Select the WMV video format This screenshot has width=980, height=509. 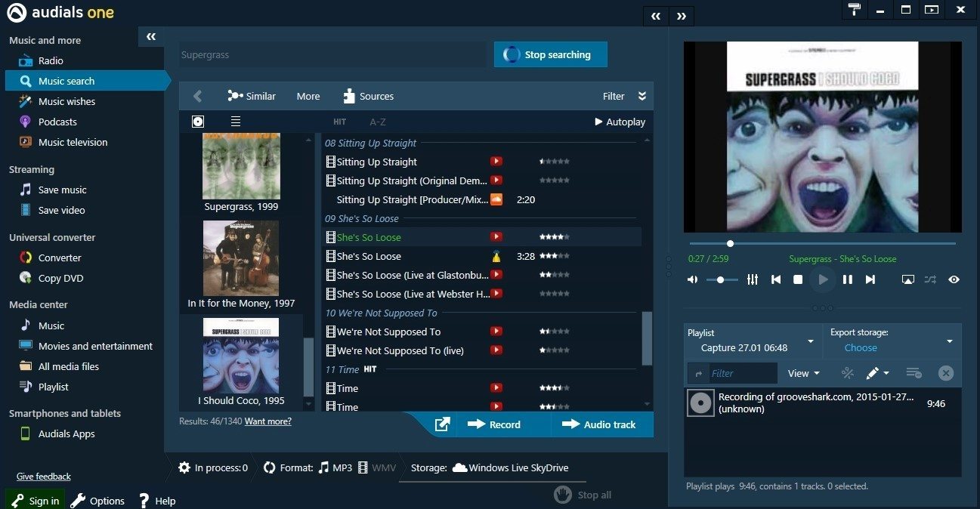377,467
